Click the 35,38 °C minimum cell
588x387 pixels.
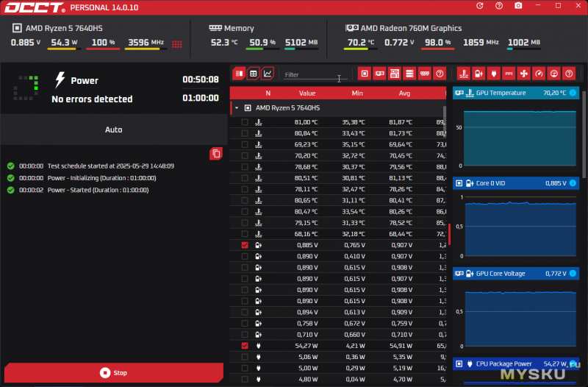[x=354, y=122]
